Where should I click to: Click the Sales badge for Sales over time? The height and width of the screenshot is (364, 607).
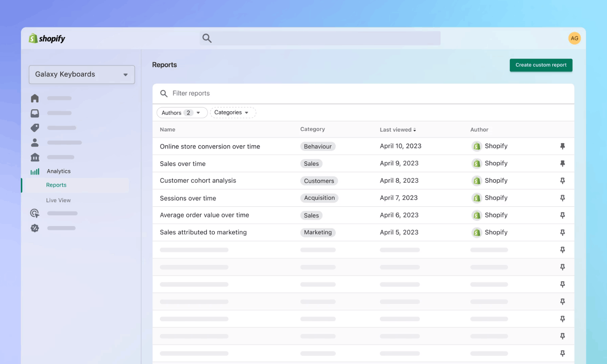311,164
